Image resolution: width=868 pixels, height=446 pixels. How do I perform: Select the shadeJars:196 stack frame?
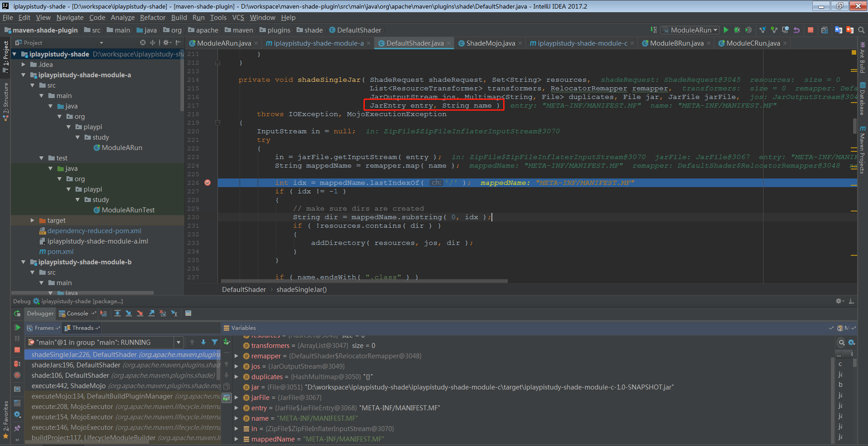[x=122, y=365]
